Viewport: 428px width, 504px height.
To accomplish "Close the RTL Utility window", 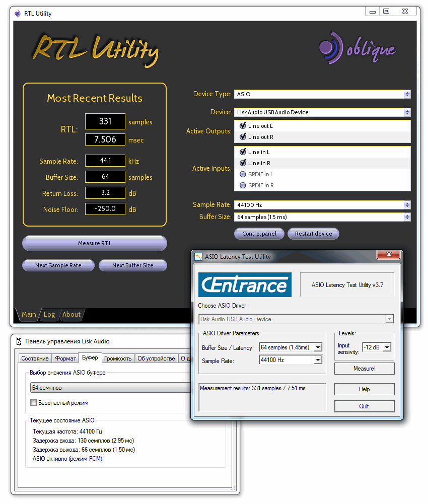I will pyautogui.click(x=405, y=11).
